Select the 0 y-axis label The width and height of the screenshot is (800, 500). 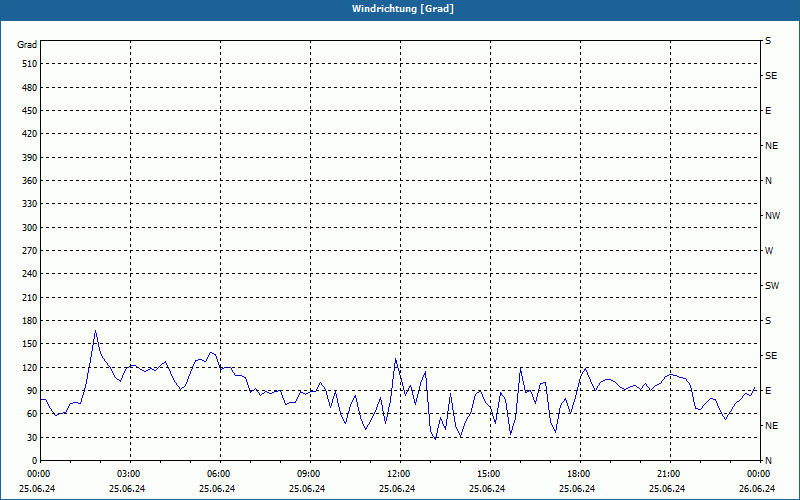click(34, 461)
